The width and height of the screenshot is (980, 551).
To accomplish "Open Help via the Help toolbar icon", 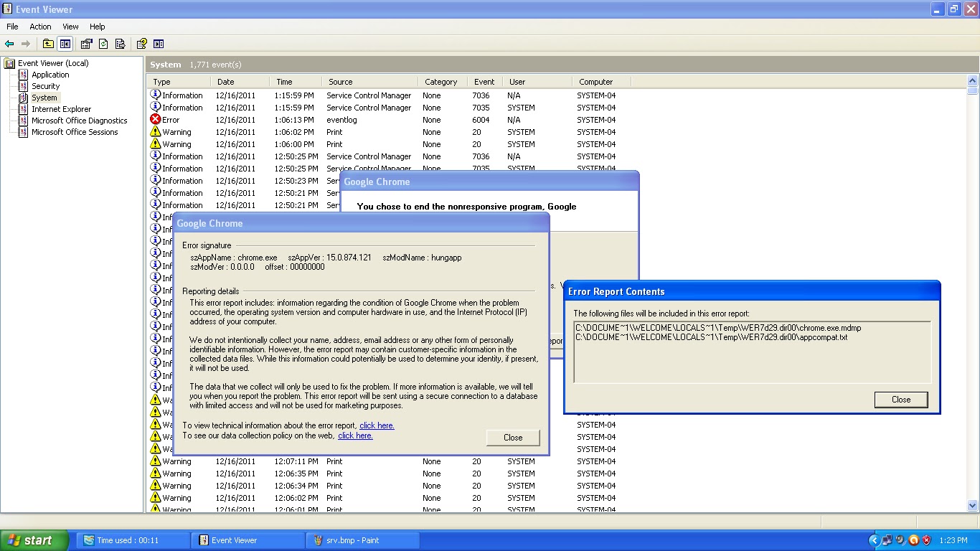I will tap(141, 43).
